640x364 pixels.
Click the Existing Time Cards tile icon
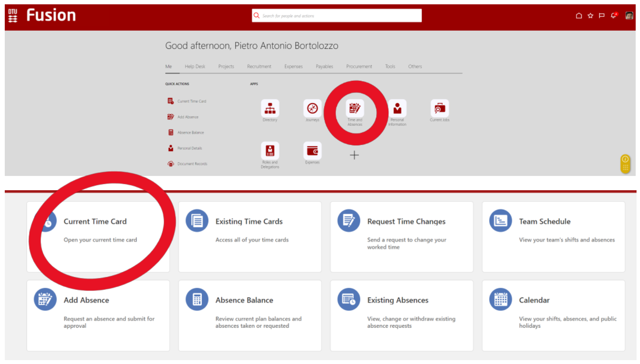point(197,221)
